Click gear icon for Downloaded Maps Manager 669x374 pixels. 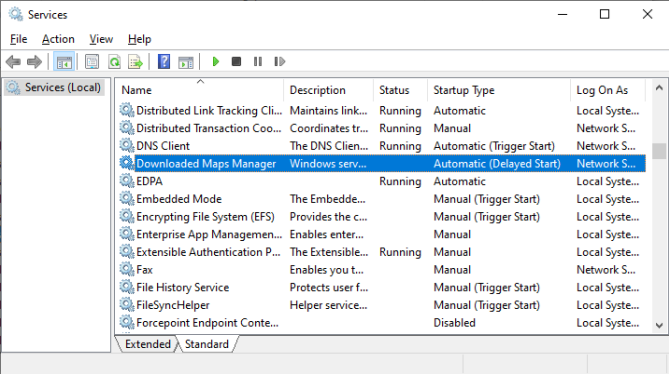[x=126, y=163]
